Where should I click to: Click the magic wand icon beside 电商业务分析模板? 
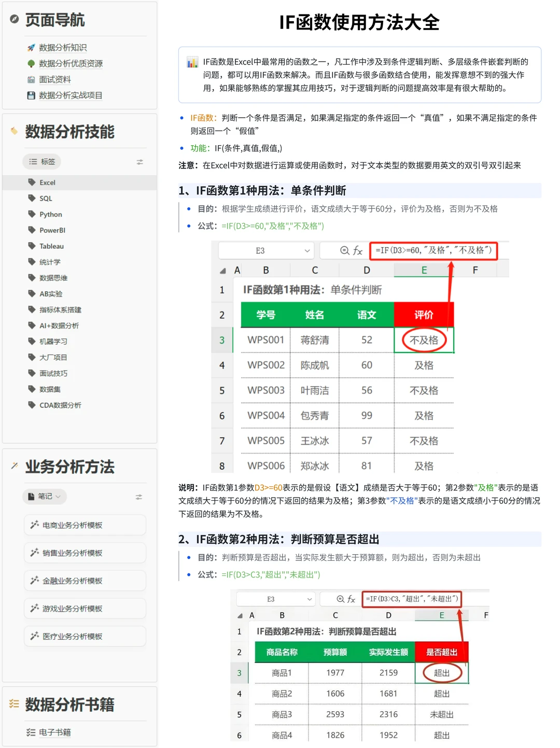pos(35,525)
